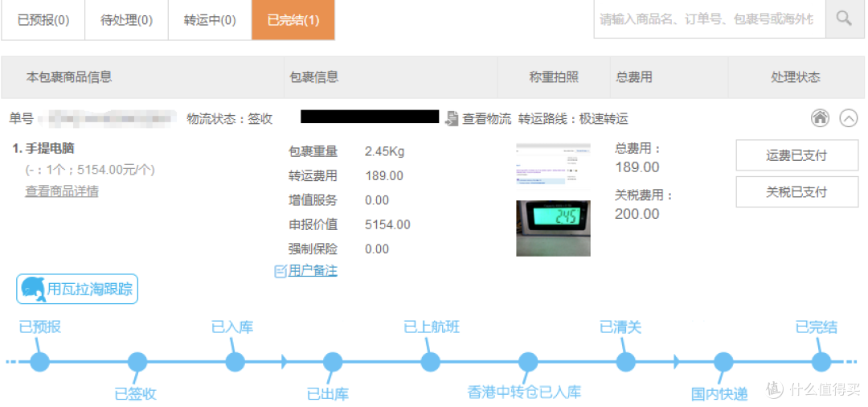Click the 2.45Kg package weight value
Image resolution: width=868 pixels, height=407 pixels.
383,151
